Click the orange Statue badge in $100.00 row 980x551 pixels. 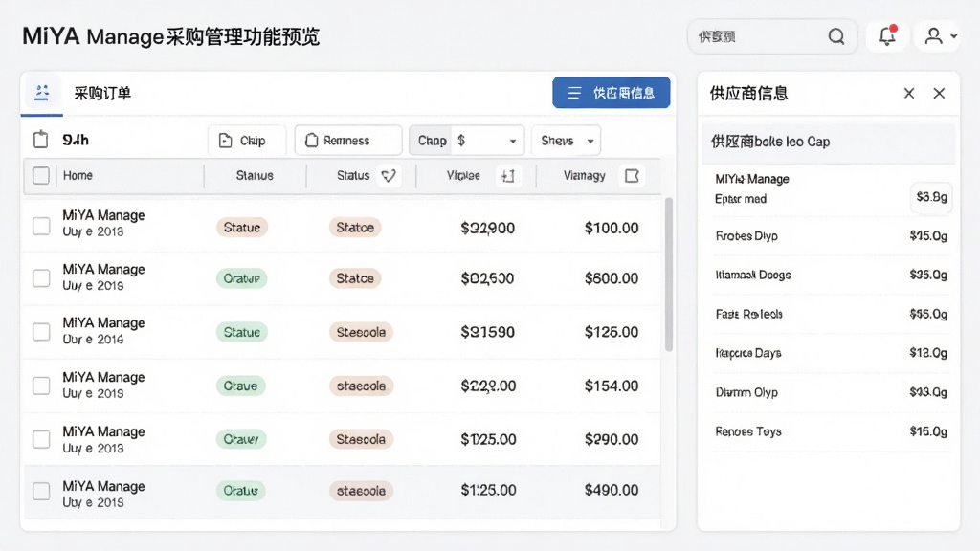click(242, 228)
